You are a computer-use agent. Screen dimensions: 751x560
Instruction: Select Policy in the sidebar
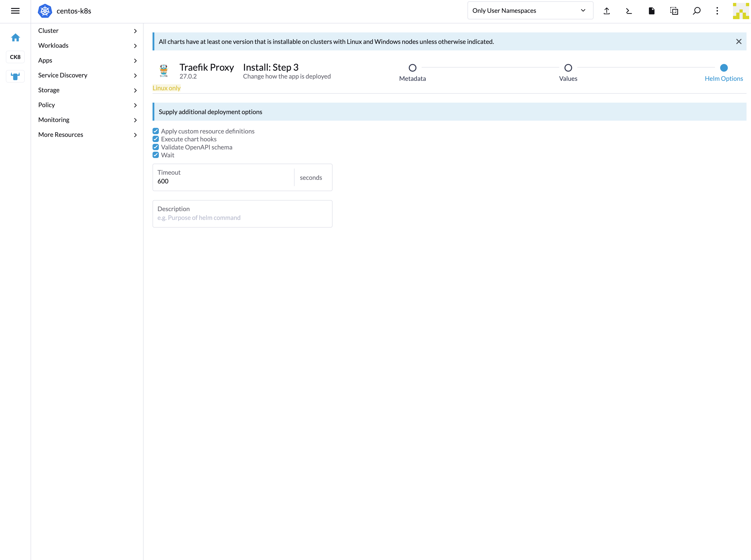pyautogui.click(x=46, y=105)
